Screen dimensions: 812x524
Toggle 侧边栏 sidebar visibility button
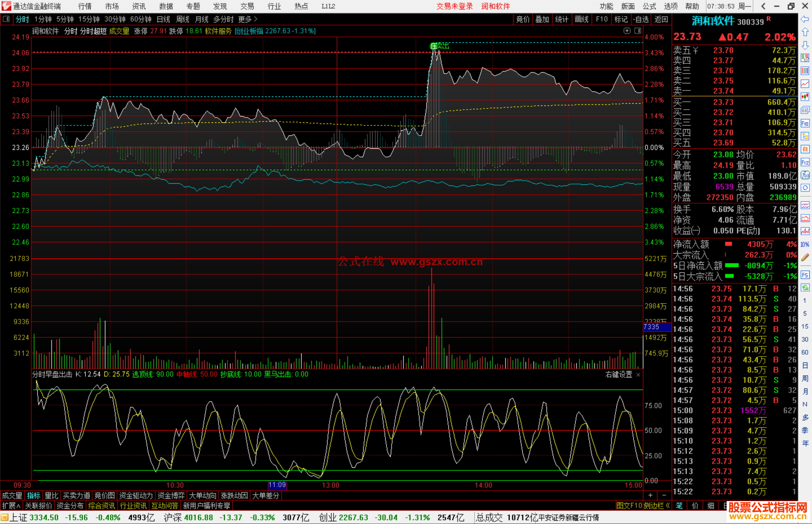coord(656,506)
